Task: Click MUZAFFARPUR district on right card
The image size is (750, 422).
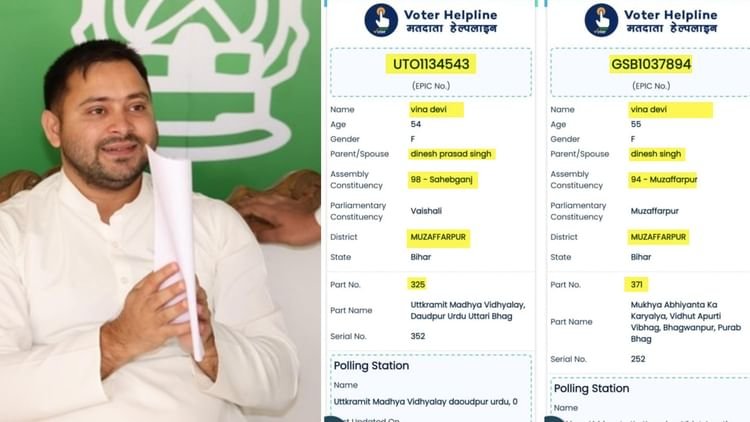Action: coord(658,237)
